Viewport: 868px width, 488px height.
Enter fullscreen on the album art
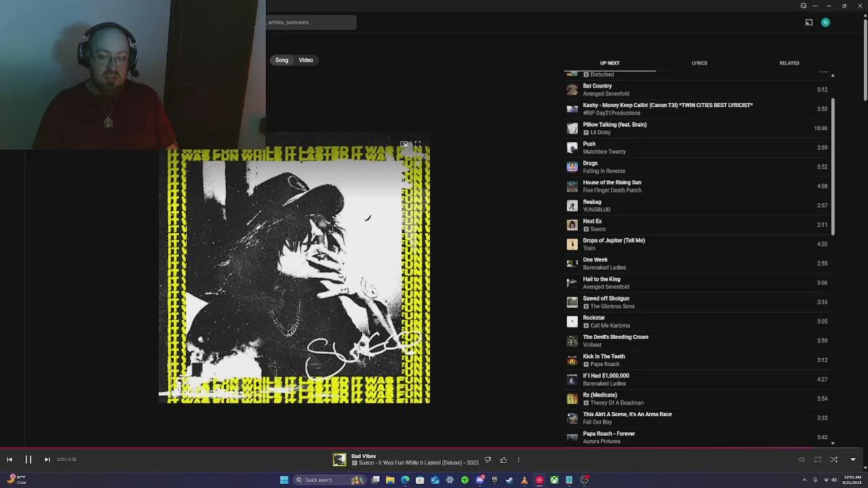pos(418,144)
